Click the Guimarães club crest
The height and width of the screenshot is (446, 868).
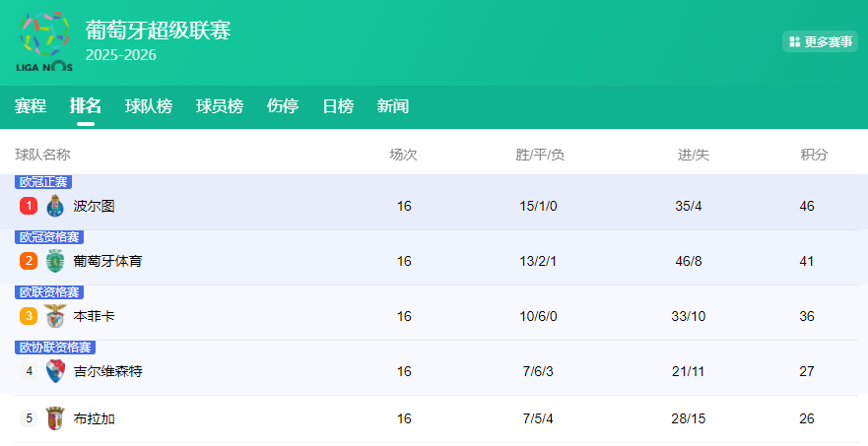[x=55, y=371]
